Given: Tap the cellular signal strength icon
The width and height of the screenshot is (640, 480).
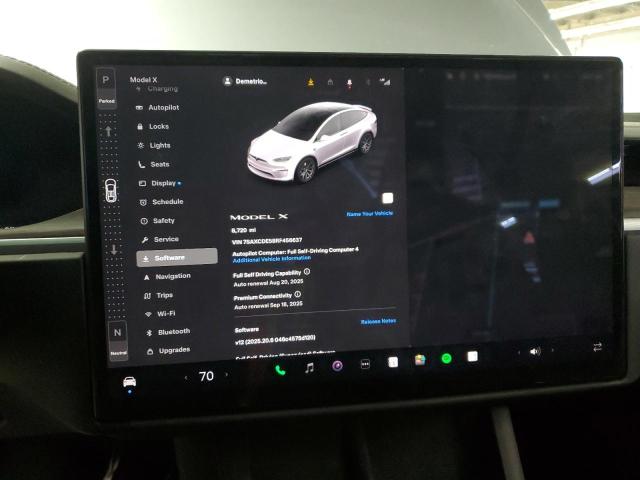Looking at the screenshot, I should 385,82.
